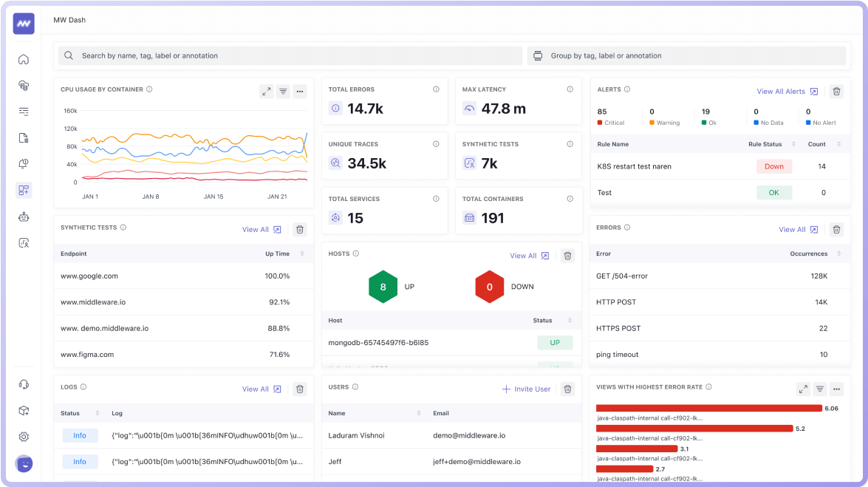Open the dashboard builder sidebar icon
This screenshot has width=868, height=487.
(24, 190)
